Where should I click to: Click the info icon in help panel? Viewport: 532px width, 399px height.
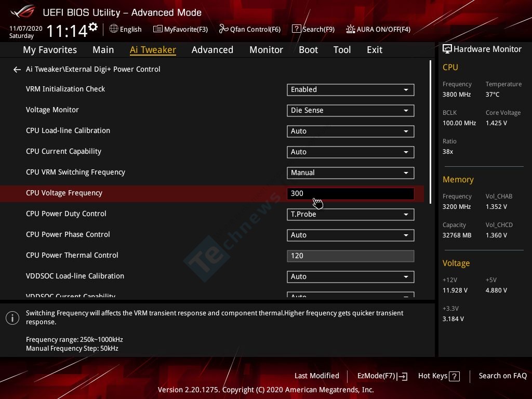point(12,318)
